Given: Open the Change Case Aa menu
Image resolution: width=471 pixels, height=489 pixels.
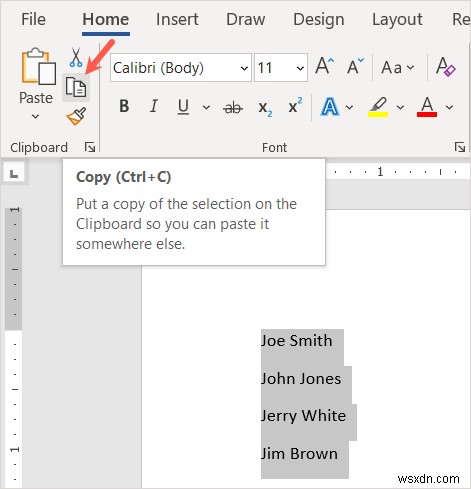Looking at the screenshot, I should [x=398, y=68].
